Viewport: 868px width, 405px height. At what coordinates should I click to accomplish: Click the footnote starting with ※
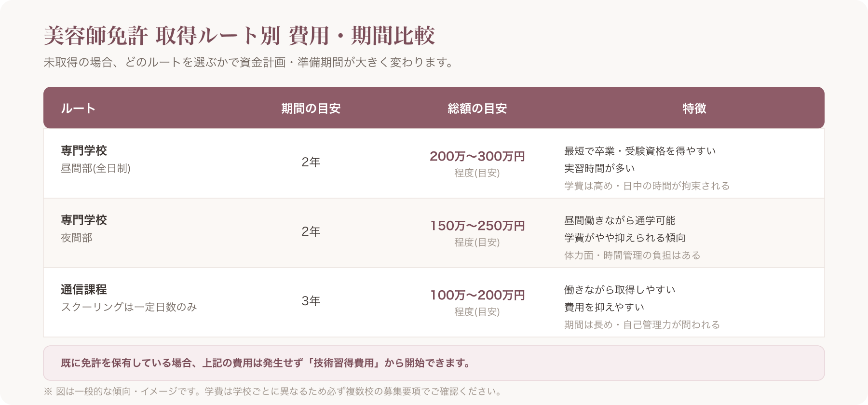(x=273, y=391)
